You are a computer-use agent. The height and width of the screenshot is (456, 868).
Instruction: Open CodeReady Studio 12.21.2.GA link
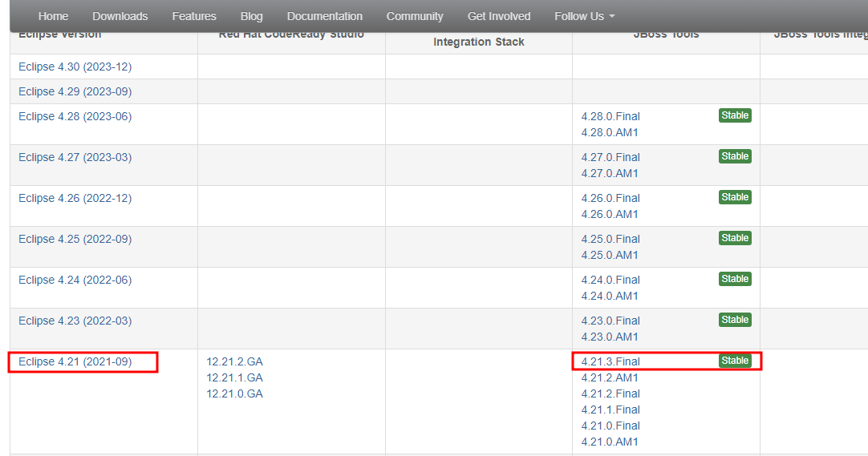pyautogui.click(x=235, y=362)
